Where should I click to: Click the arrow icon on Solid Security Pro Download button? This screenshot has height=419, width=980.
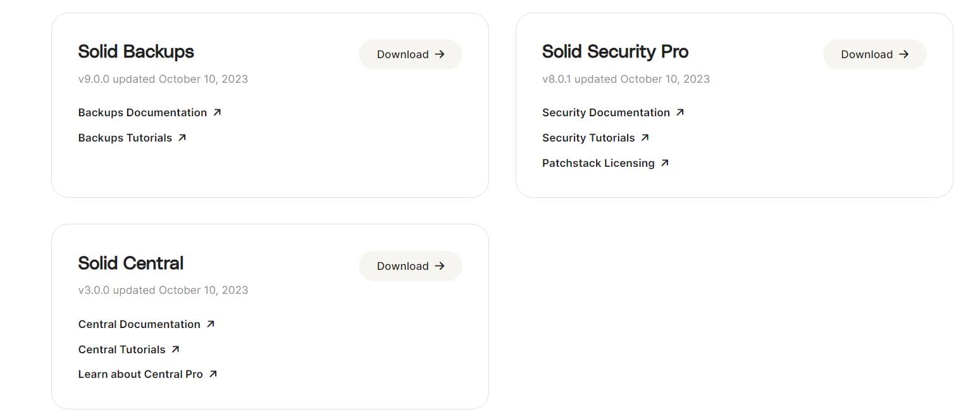(903, 54)
